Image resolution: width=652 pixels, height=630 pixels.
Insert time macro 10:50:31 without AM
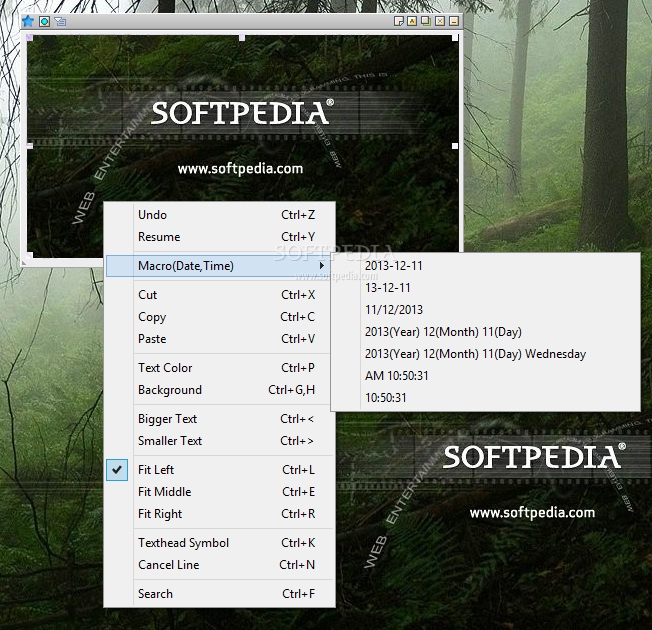coord(485,398)
